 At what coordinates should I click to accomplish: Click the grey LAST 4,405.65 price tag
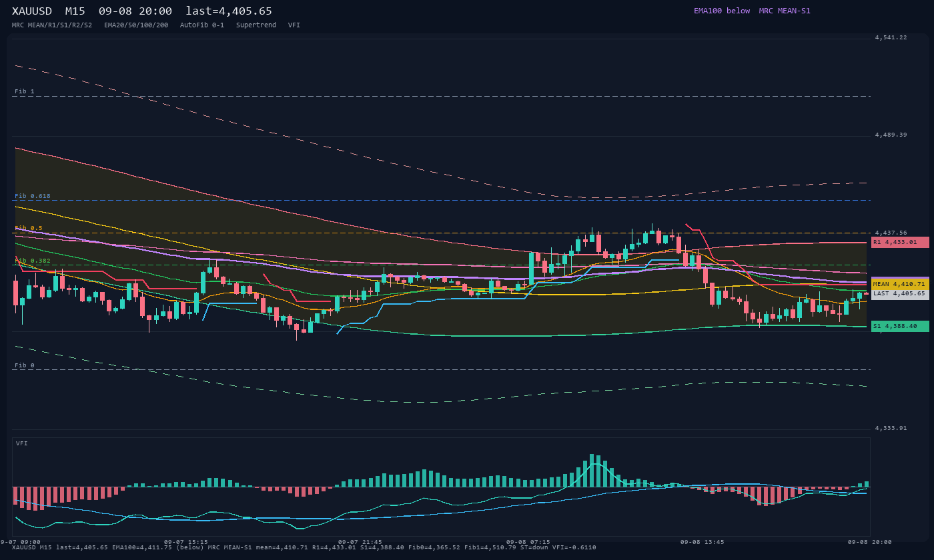pos(900,294)
